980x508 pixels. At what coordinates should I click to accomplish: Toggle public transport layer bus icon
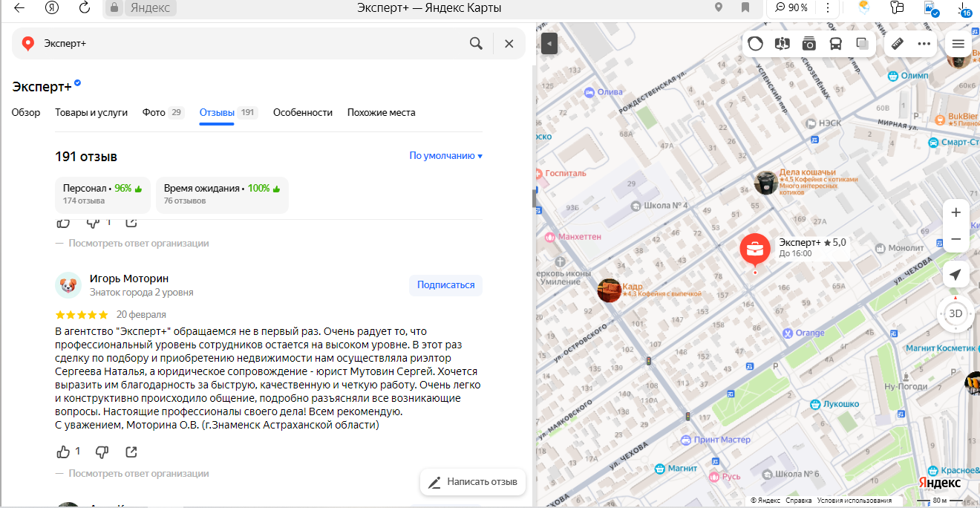[836, 44]
